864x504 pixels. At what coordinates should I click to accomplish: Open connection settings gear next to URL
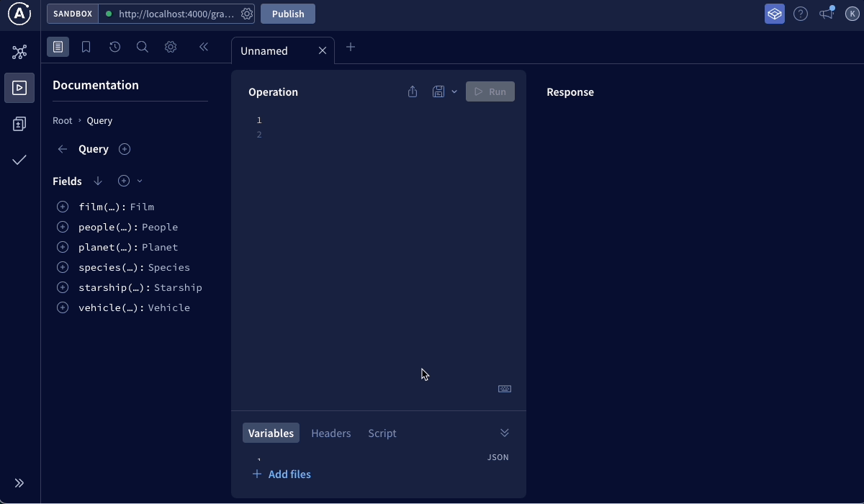(247, 14)
